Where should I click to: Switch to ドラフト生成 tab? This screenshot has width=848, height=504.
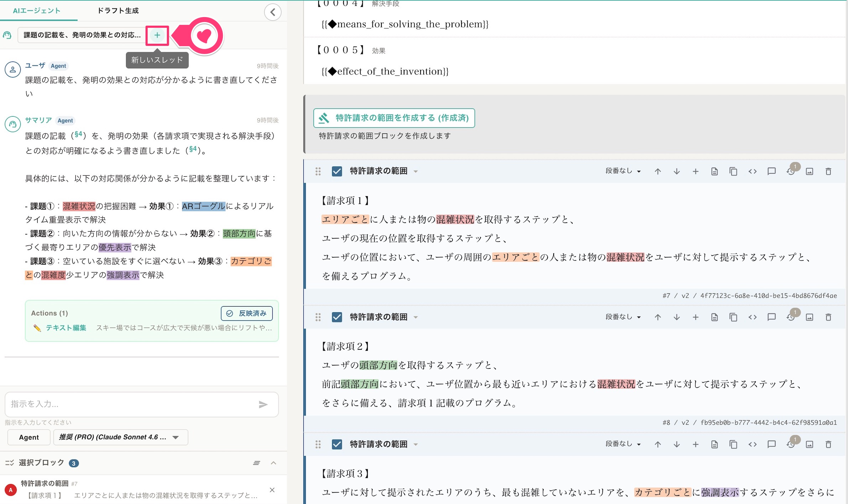(118, 11)
